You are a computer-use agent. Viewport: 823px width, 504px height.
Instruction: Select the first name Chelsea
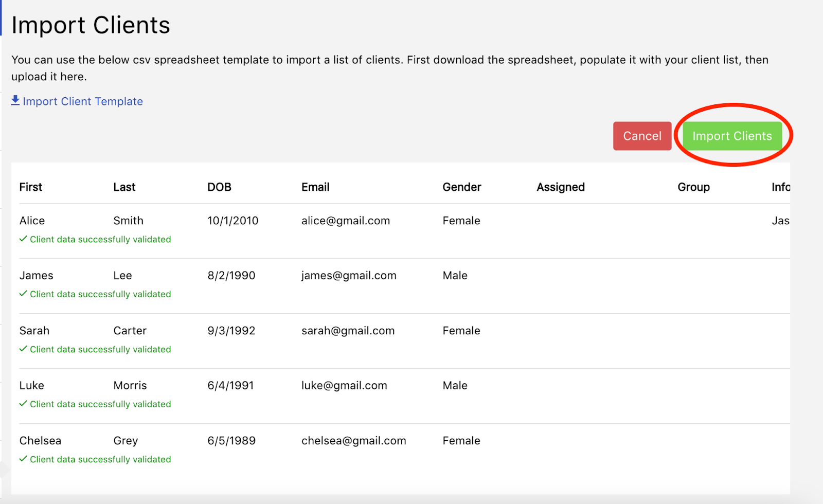[x=40, y=441]
